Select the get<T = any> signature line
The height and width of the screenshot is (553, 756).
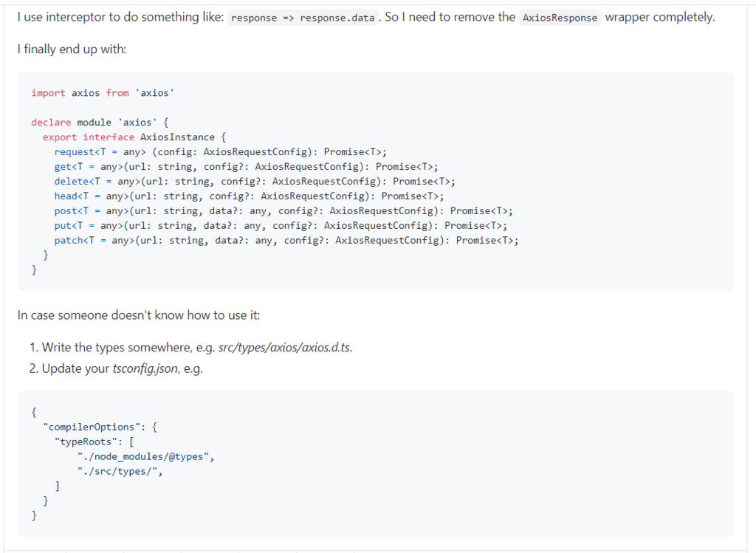[x=247, y=167]
